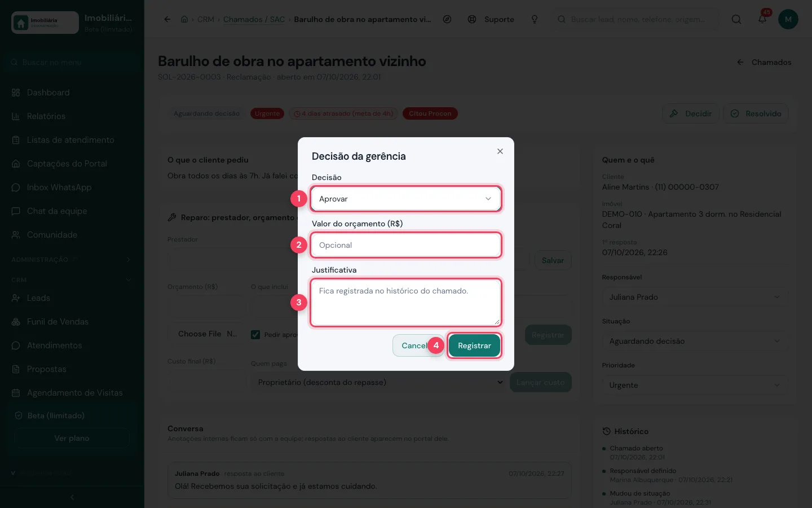Open Dashboard in the sidebar
This screenshot has height=508, width=812.
(x=72, y=93)
